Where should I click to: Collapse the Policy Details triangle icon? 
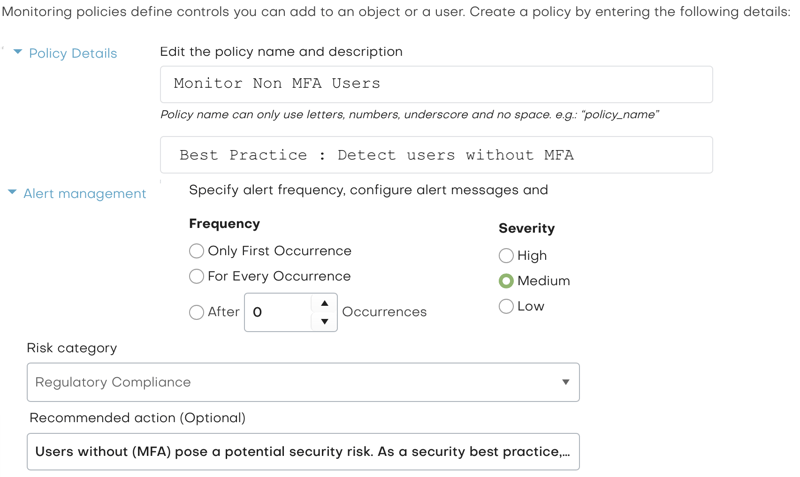click(18, 52)
